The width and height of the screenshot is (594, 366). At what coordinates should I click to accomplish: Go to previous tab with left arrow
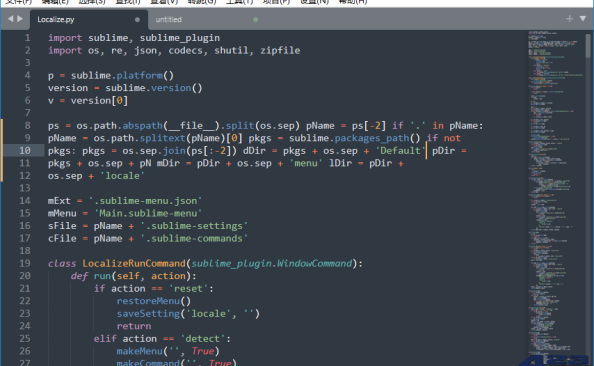pos(10,19)
